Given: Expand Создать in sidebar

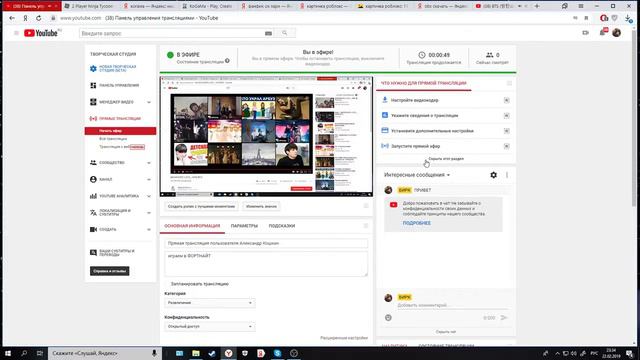Looking at the screenshot, I should 149,229.
